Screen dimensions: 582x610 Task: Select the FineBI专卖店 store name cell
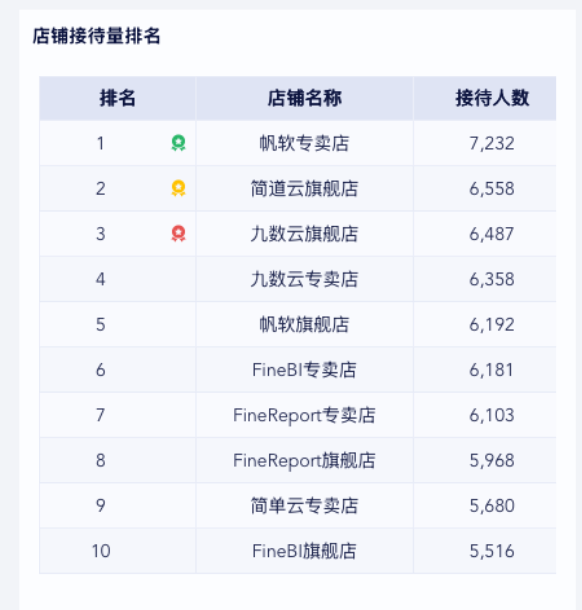point(305,370)
